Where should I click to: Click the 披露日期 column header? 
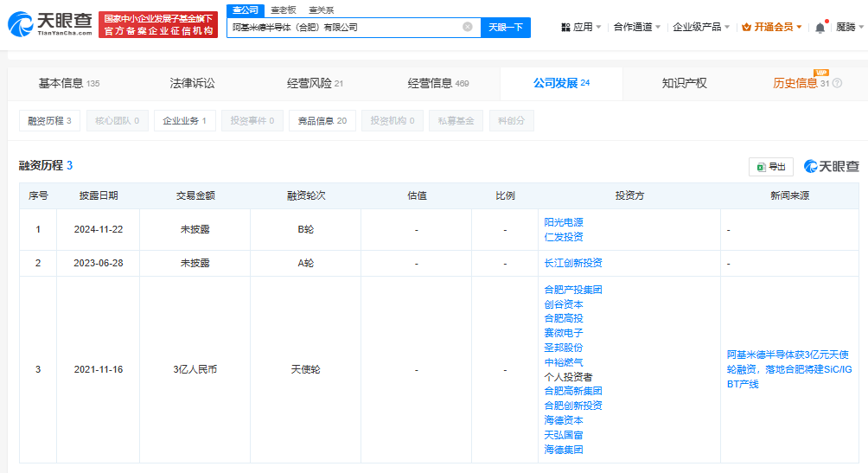click(x=99, y=195)
